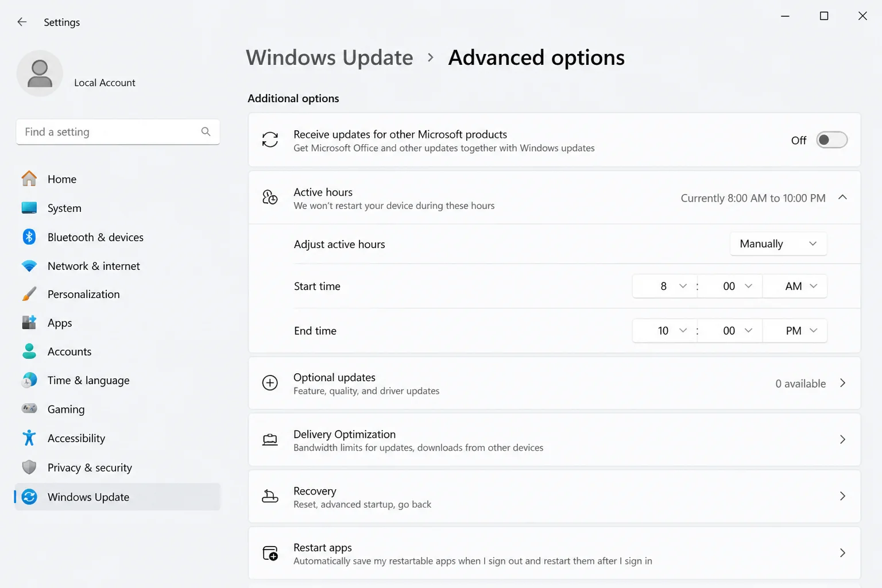
Task: Open the End time minutes dropdown
Action: (x=730, y=331)
